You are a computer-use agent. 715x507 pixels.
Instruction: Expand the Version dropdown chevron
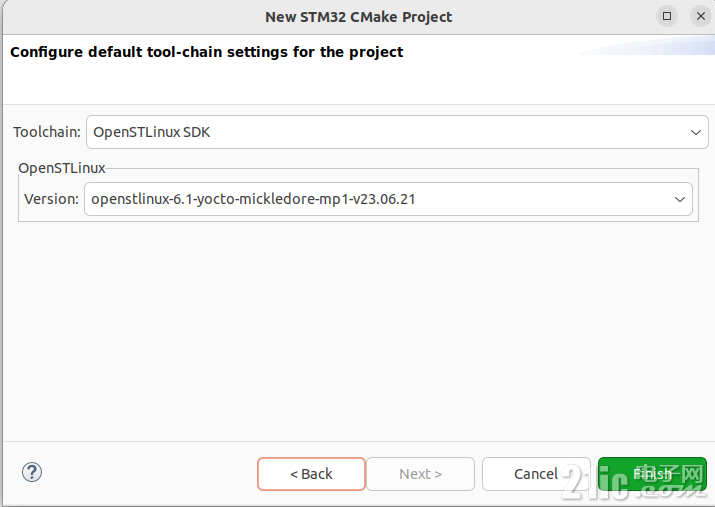pyautogui.click(x=679, y=199)
